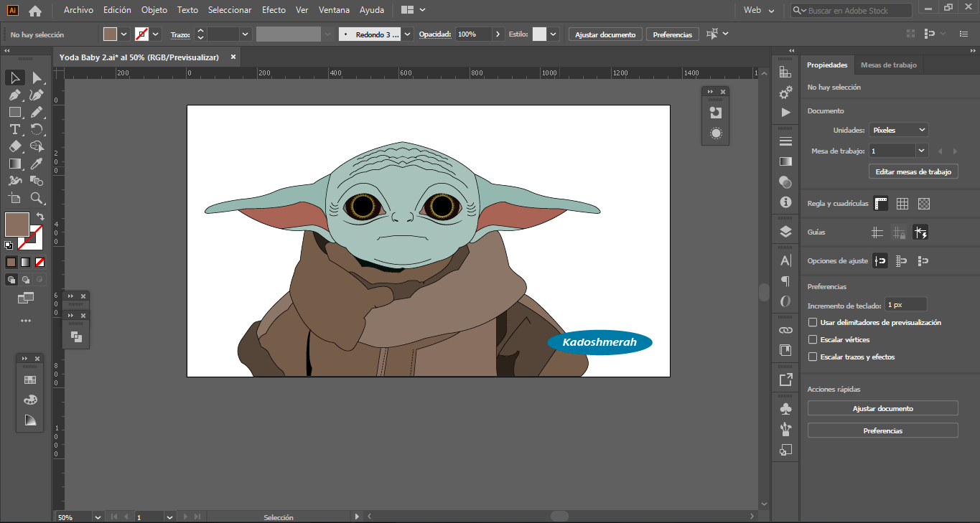Click 'Ajustar documento' in Acciones rápidas
This screenshot has width=980, height=523.
point(883,408)
